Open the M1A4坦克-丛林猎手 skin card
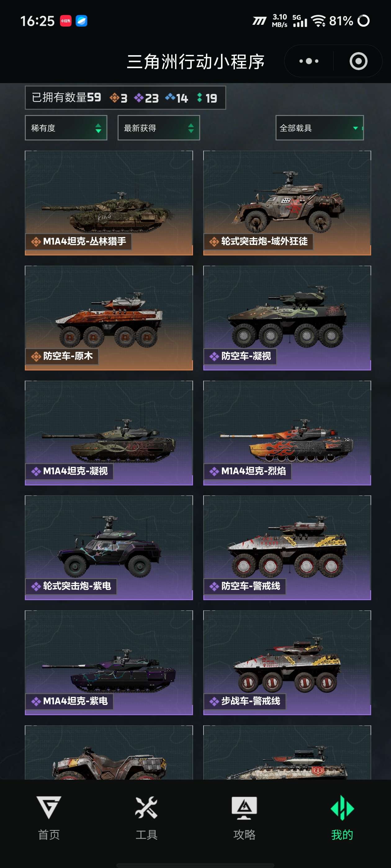Viewport: 391px width, 868px height. [109, 203]
